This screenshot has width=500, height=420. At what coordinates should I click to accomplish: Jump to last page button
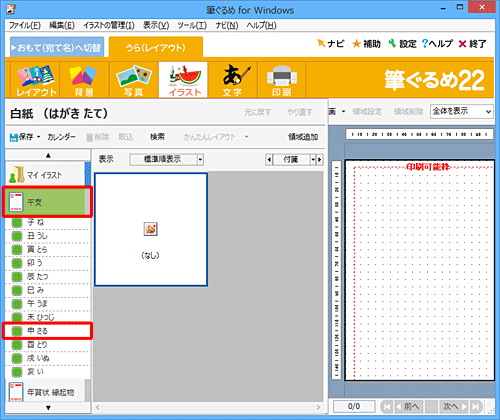475,406
